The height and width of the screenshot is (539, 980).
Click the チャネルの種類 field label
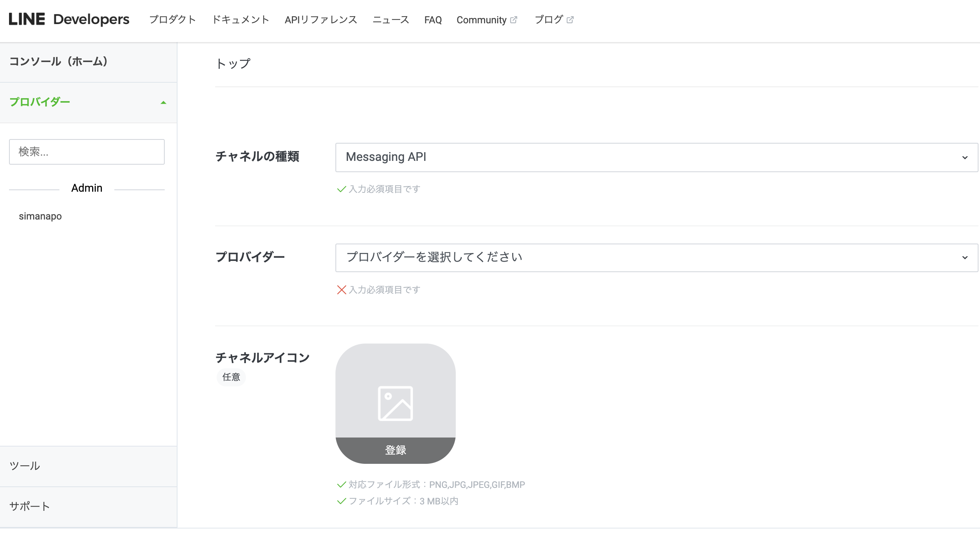(257, 156)
